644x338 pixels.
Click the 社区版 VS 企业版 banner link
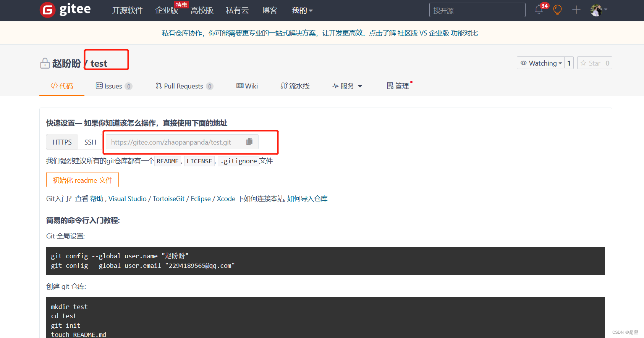pos(438,33)
